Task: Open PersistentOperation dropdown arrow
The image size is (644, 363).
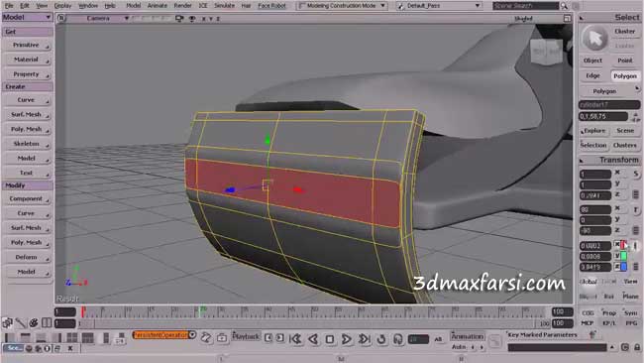Action: click(192, 334)
